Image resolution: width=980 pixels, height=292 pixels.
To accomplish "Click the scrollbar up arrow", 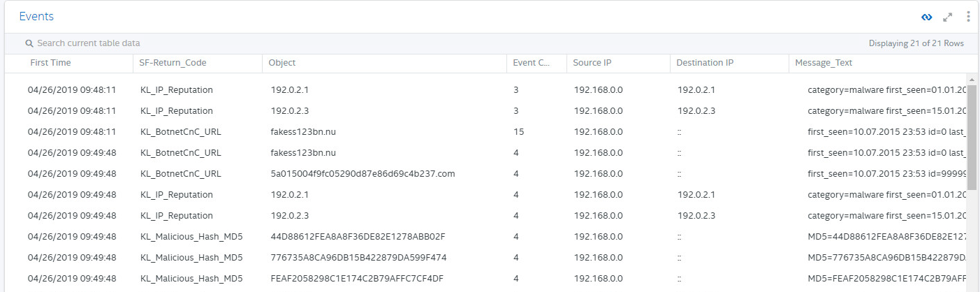I will point(972,79).
